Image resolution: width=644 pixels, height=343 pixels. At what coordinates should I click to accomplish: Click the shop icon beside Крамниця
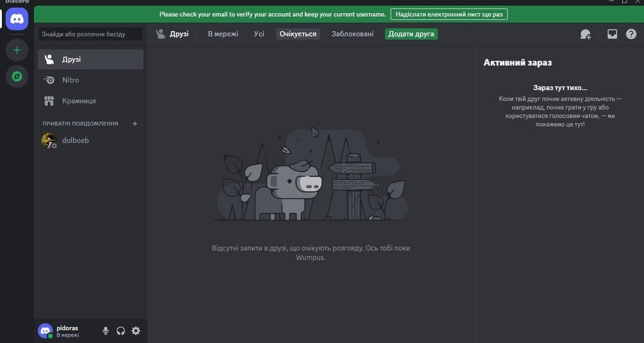(x=49, y=101)
